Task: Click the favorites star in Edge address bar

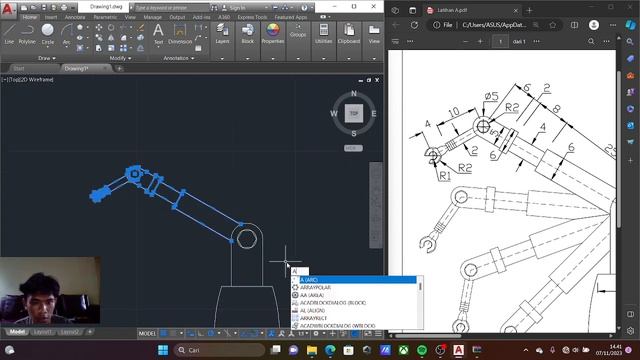Action: pos(553,25)
